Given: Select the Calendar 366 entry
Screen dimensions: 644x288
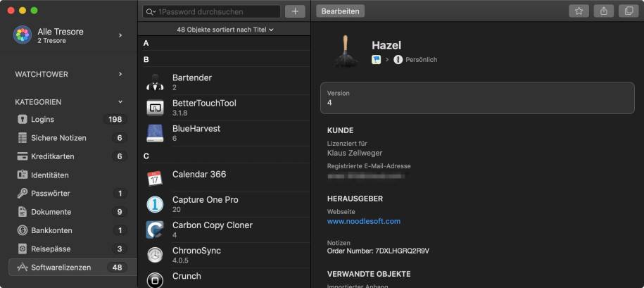Looking at the screenshot, I should pos(226,179).
